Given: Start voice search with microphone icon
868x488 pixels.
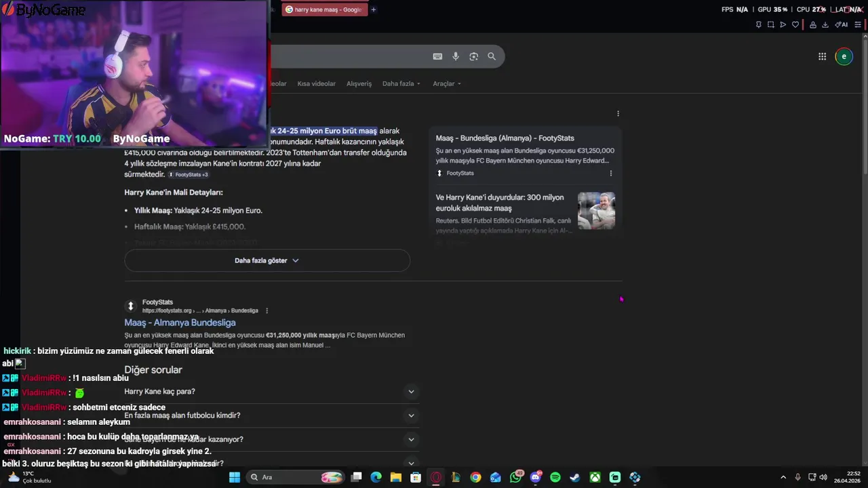Looking at the screenshot, I should [456, 57].
